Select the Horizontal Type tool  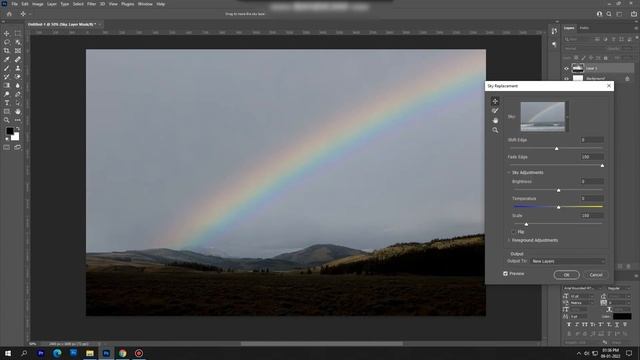coord(7,103)
